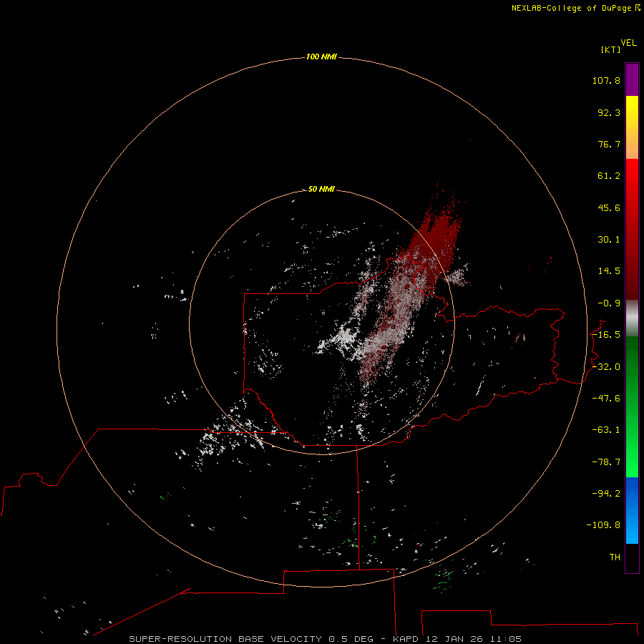This screenshot has height=644, width=644.
Task: Click the 30.1 legend value
Action: pos(609,240)
